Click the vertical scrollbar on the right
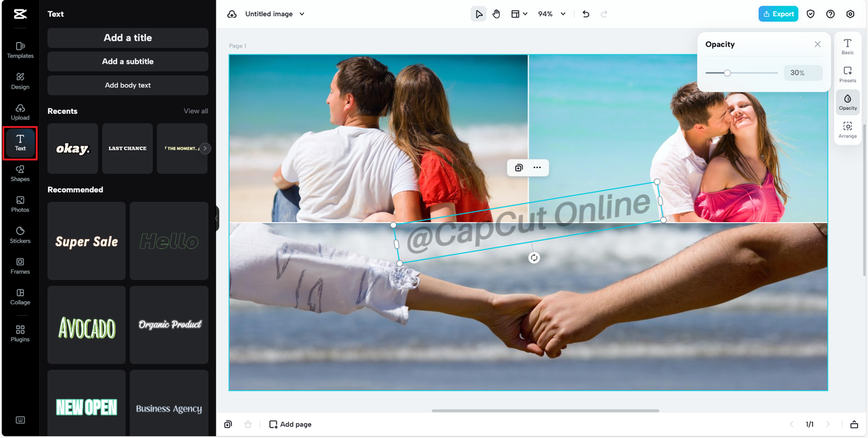 point(864,200)
